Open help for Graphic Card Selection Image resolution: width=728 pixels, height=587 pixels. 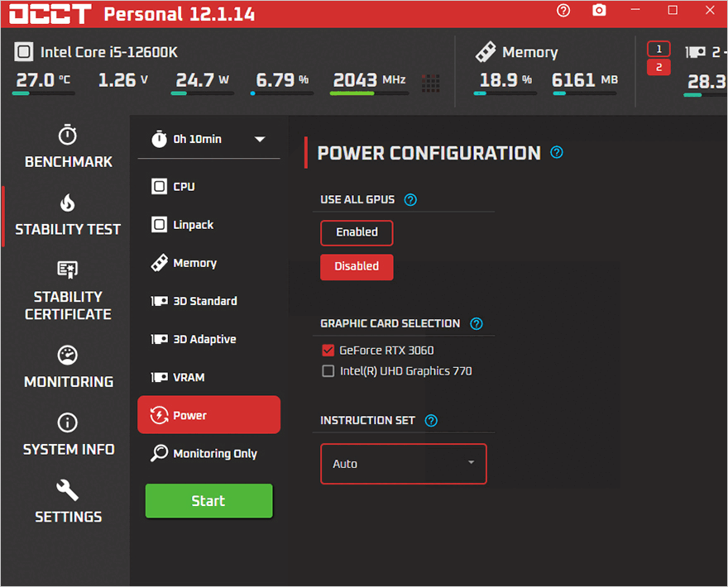[x=477, y=323]
